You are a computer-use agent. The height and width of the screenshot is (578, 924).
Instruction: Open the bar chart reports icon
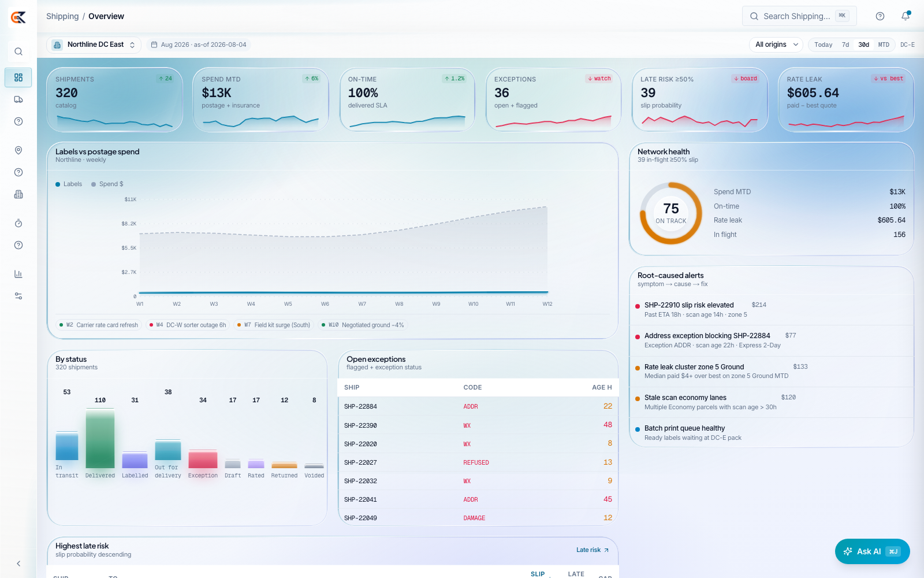[18, 274]
